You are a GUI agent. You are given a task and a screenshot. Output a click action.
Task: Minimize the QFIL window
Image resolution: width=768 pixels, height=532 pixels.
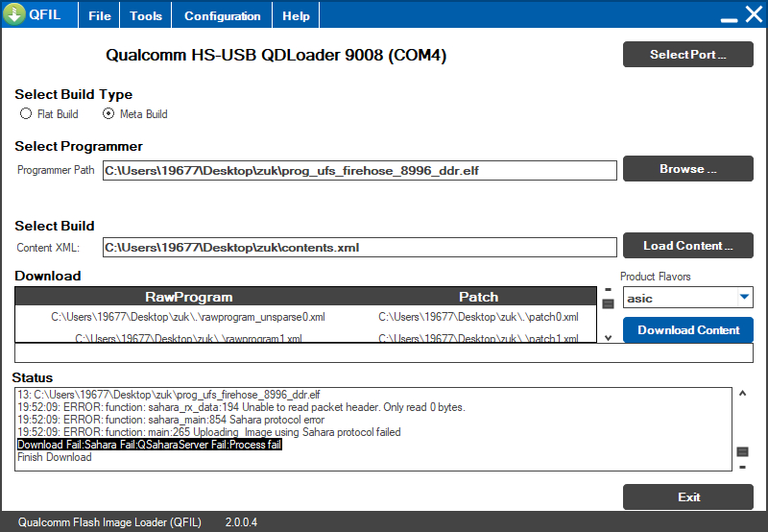[729, 19]
